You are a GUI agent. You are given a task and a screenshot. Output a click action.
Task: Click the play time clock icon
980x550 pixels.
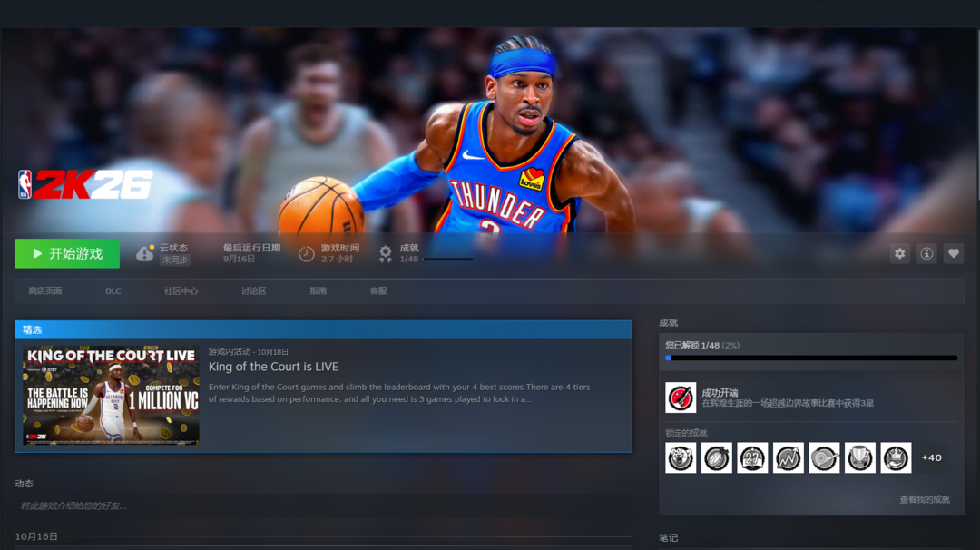click(x=307, y=254)
